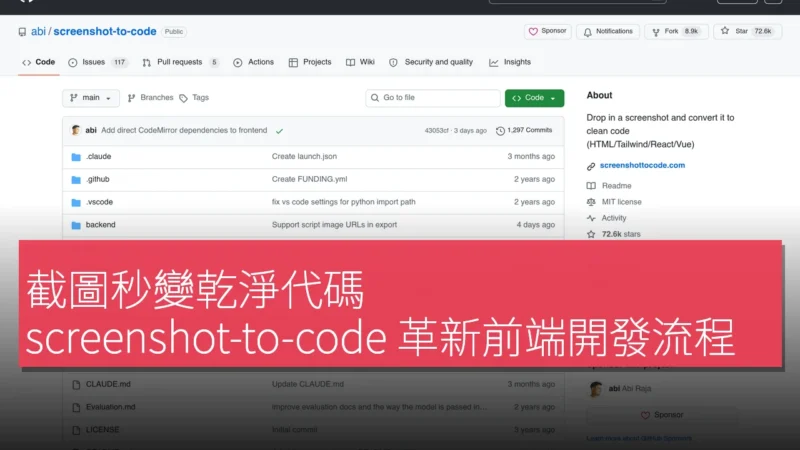The height and width of the screenshot is (450, 800).
Task: Open Security and quality tab
Action: [431, 62]
